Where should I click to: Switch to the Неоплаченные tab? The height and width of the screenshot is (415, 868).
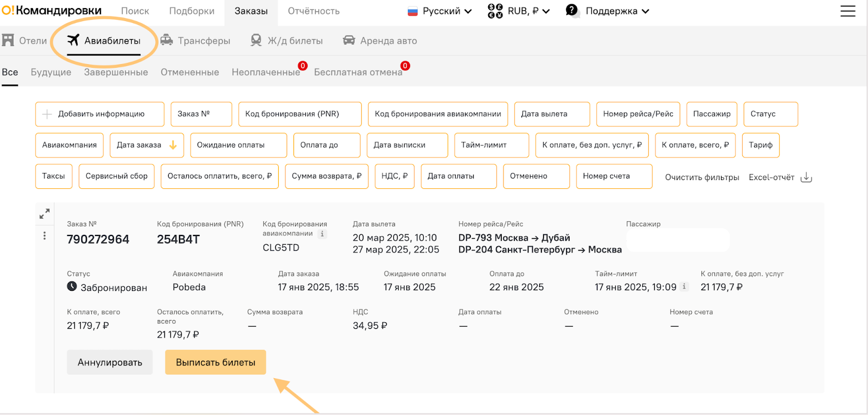click(x=266, y=72)
